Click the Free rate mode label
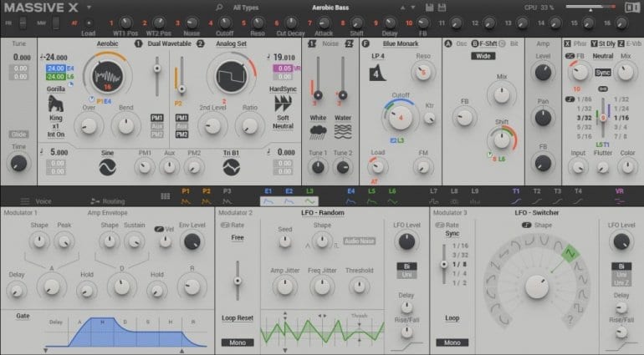The image size is (644, 355). (x=238, y=237)
